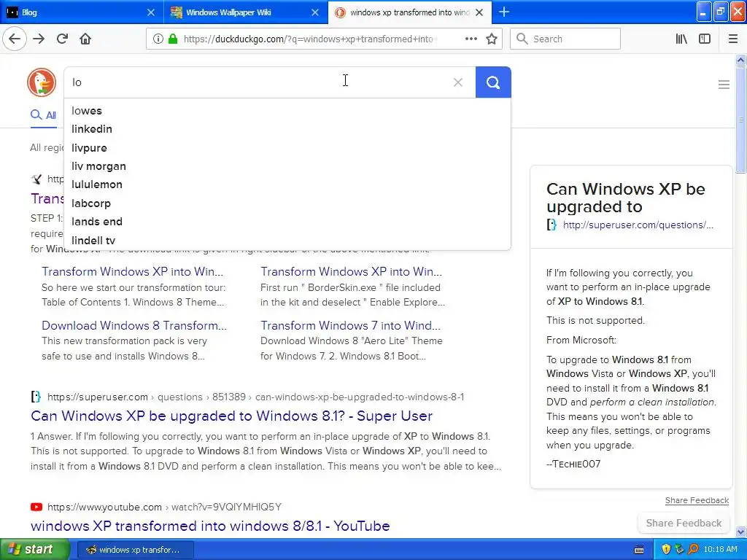Go forward with the browser forward arrow
Screen dimensions: 747x560
tap(39, 39)
